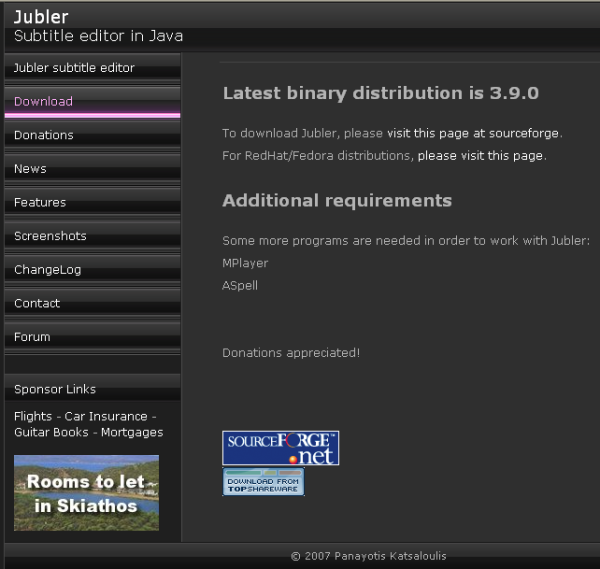Click the Download from TopShareware badge
Viewport: 600px width, 569px height.
(x=263, y=482)
